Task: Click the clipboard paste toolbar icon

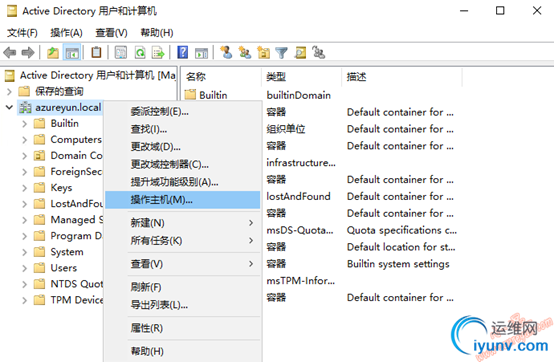Action: [96, 53]
